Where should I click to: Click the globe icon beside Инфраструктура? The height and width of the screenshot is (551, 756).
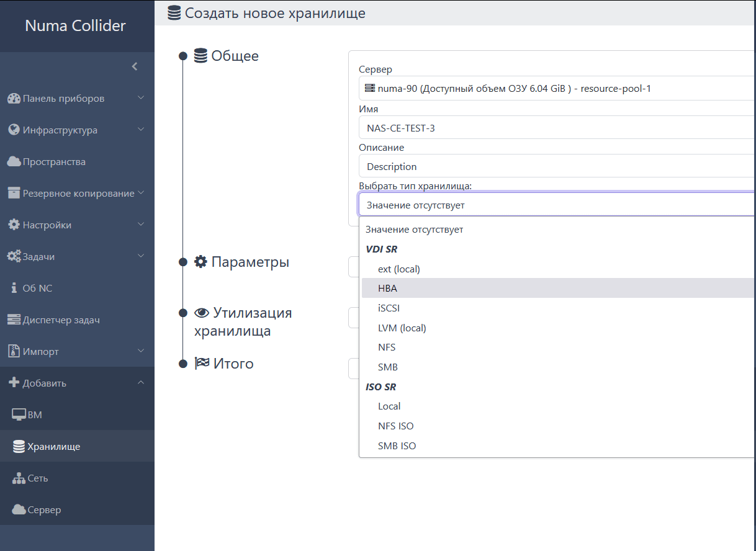[14, 130]
